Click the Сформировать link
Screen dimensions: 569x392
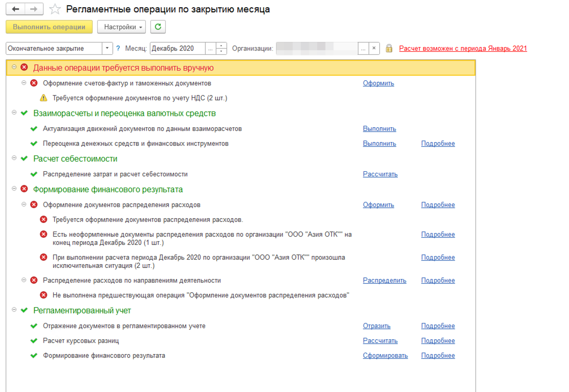pyautogui.click(x=385, y=356)
